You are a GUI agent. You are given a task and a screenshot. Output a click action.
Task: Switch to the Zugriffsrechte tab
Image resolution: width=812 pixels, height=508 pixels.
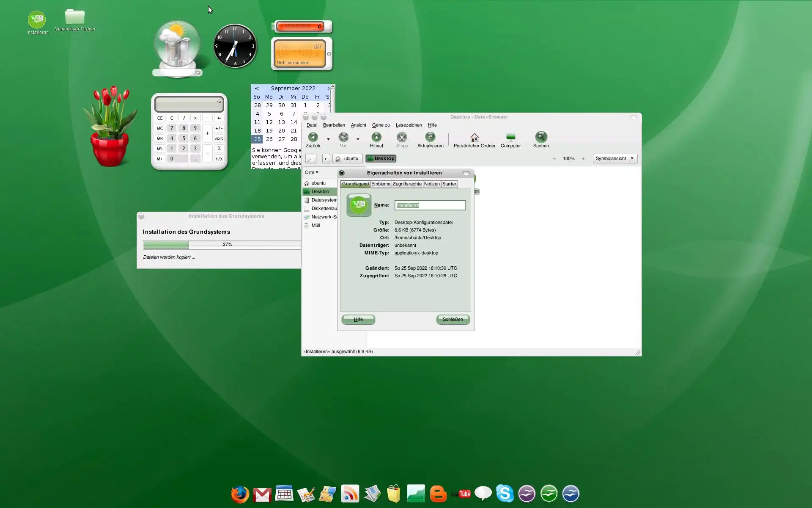point(407,184)
